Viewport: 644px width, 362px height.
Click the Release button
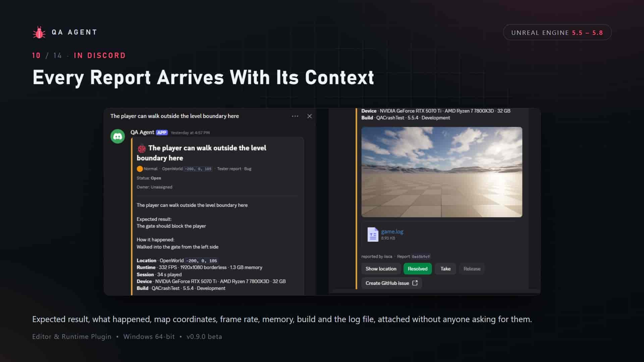point(472,269)
